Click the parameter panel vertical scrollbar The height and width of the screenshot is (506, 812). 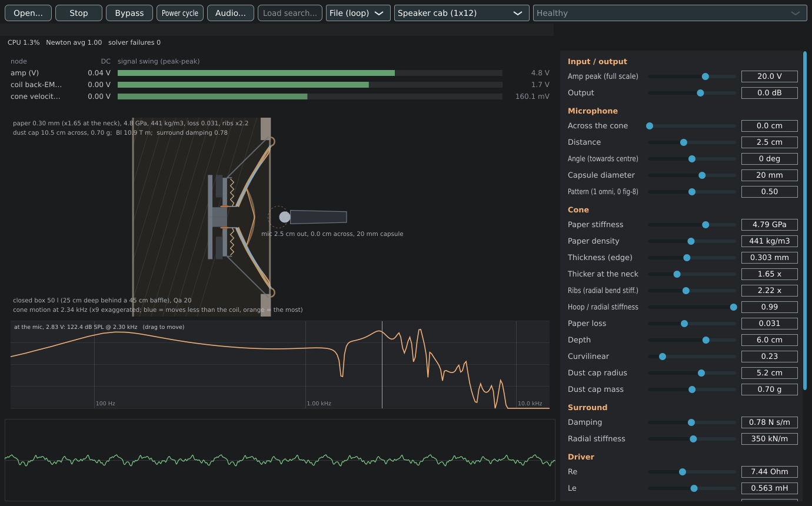(805, 220)
